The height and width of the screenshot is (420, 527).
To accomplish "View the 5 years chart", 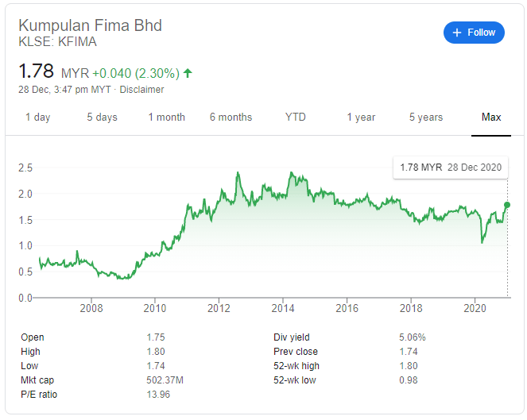I will click(x=426, y=118).
